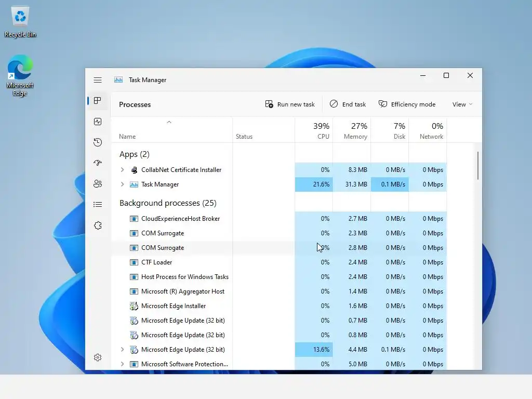Expand the Microsoft Software Protection row
The width and height of the screenshot is (532, 399).
(123, 364)
